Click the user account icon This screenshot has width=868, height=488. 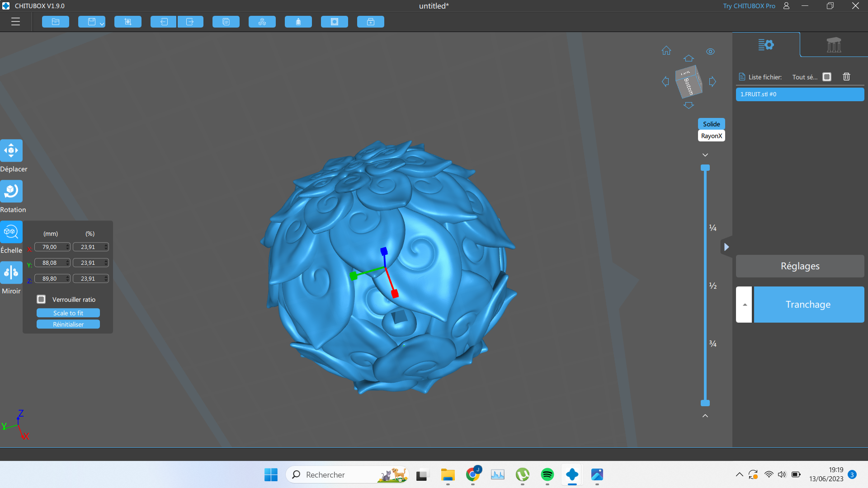click(787, 6)
